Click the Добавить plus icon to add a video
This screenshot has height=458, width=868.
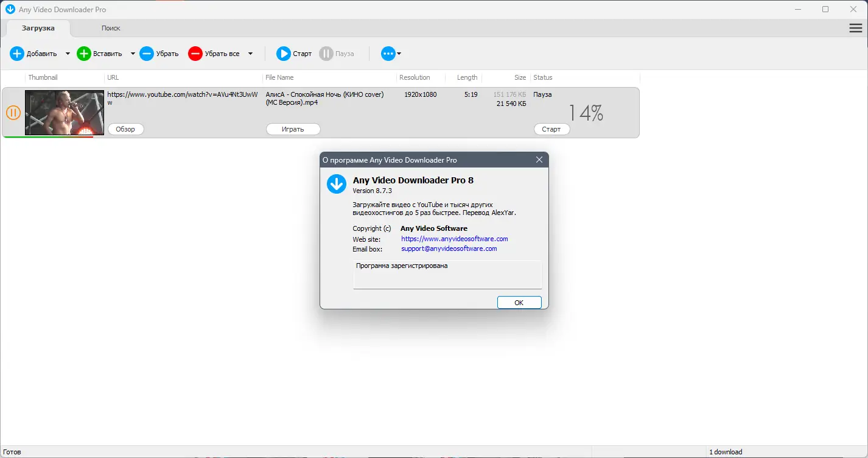coord(16,54)
